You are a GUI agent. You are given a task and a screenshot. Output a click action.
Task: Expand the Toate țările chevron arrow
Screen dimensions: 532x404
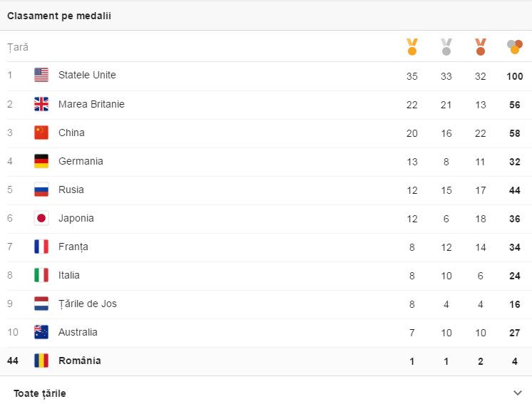tap(518, 393)
